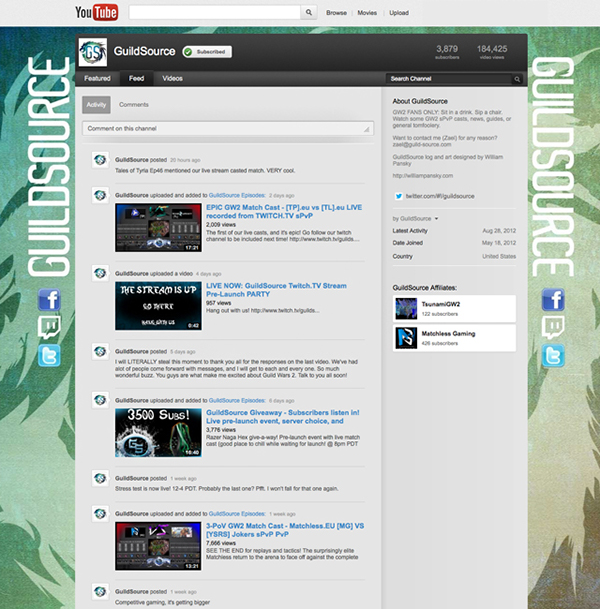Open 'EPIC GW2 Match Cast' video title

[x=284, y=212]
